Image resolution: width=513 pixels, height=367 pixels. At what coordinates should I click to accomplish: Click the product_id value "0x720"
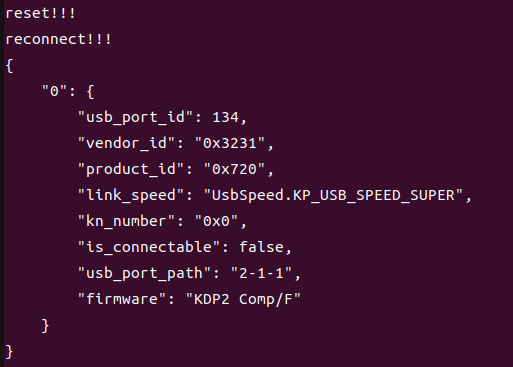point(235,169)
